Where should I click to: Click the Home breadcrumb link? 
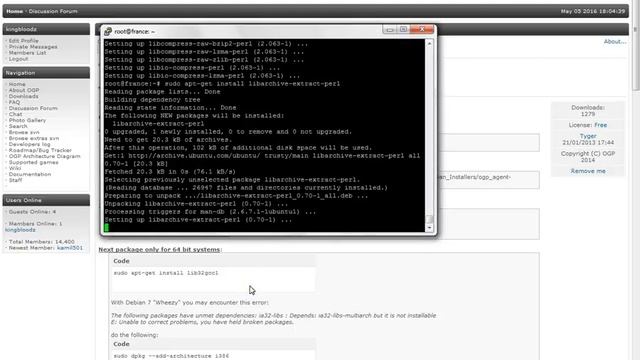(14, 11)
